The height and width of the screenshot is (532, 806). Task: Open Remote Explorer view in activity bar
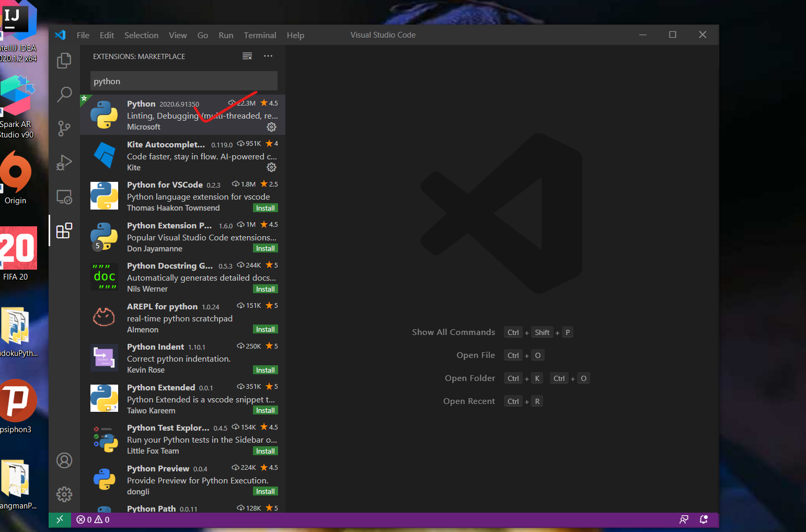[64, 197]
